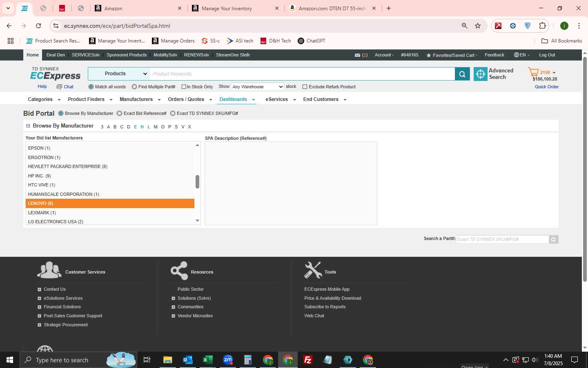
Task: Open Outlook from the taskbar
Action: [x=187, y=360]
